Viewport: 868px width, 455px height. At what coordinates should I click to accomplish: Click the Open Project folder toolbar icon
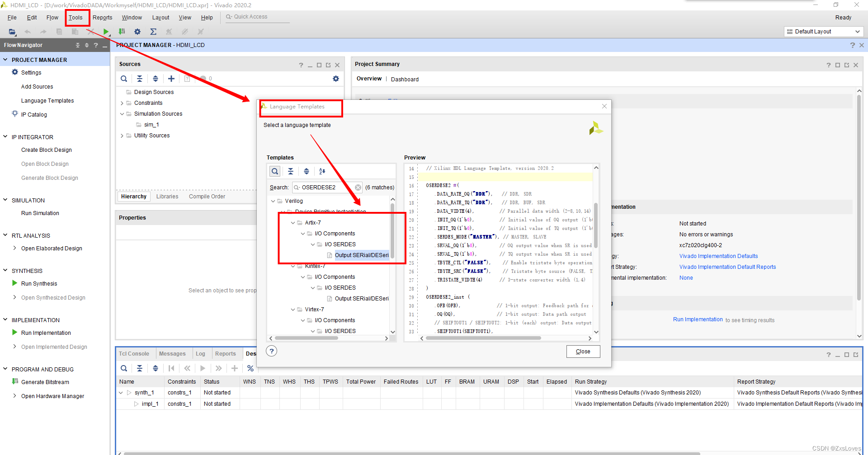(x=12, y=32)
